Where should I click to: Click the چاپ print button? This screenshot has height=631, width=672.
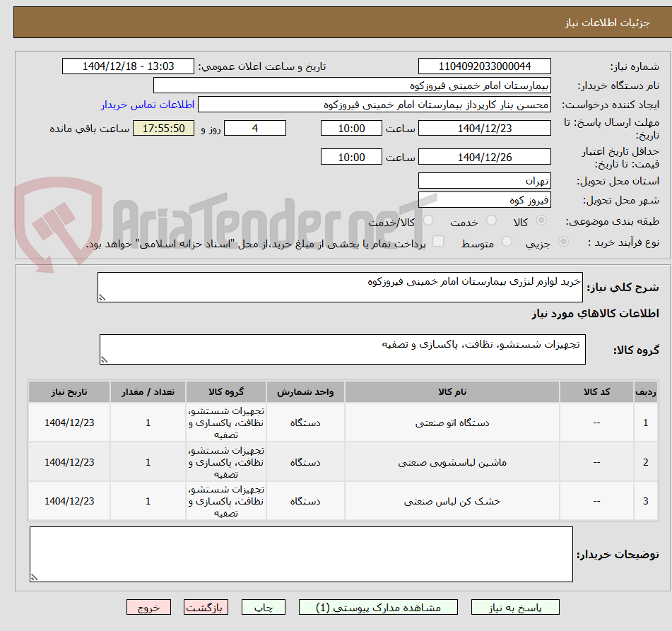[263, 607]
